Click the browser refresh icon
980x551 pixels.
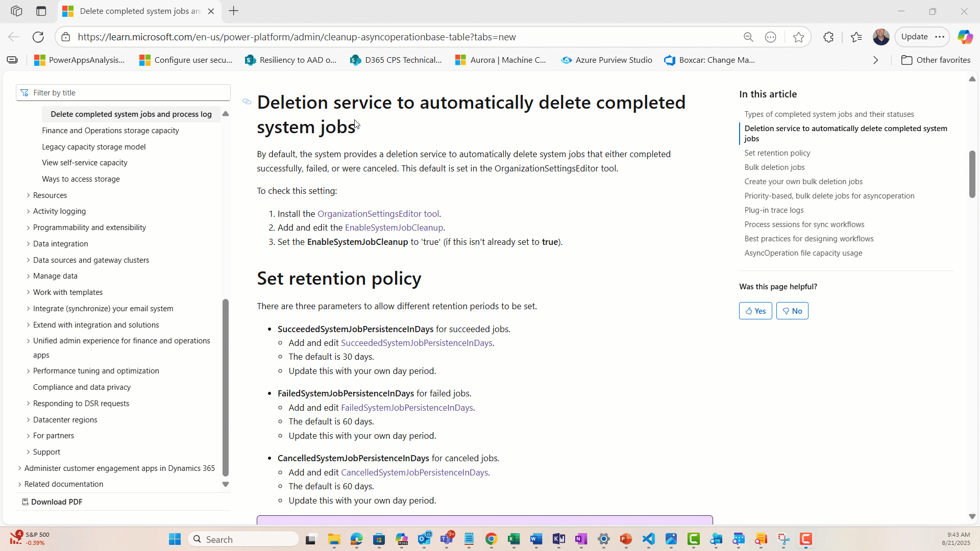pyautogui.click(x=38, y=37)
